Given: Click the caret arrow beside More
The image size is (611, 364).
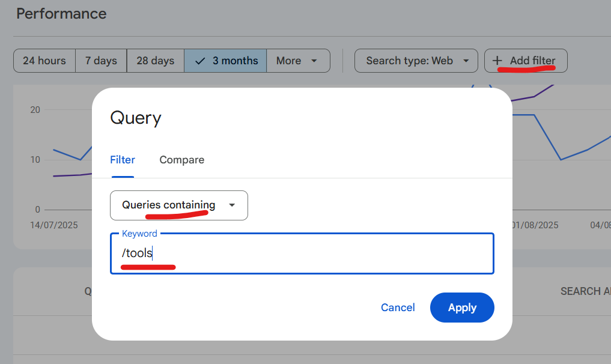Looking at the screenshot, I should 314,61.
